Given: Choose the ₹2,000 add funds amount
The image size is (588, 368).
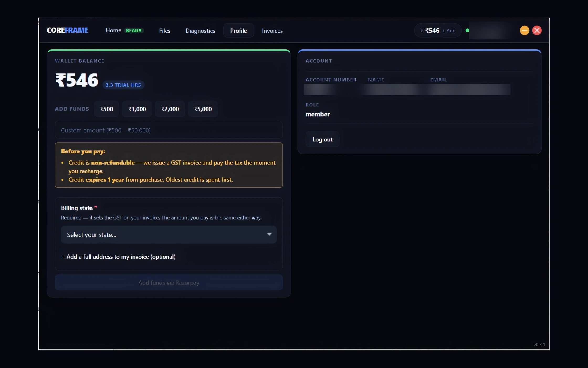Looking at the screenshot, I should click(x=170, y=109).
